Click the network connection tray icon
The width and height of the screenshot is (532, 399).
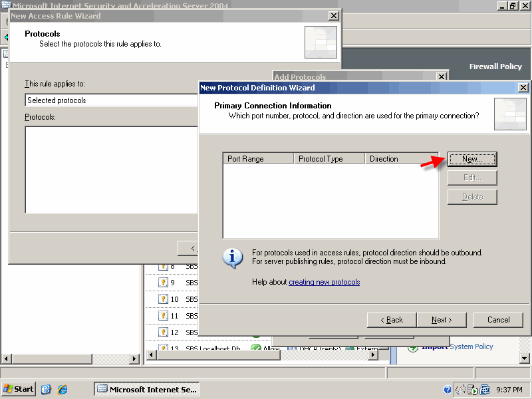coord(460,390)
